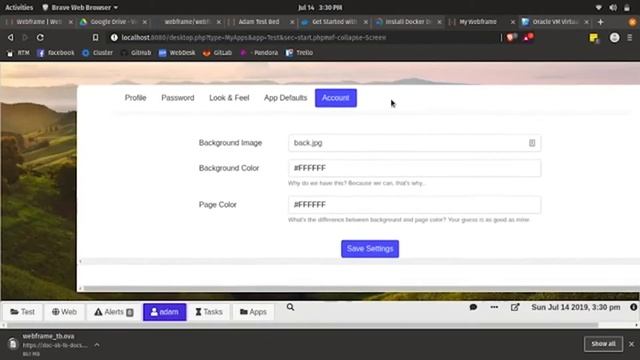Click the Brave Rewards triangle icon
Image resolution: width=640 pixels, height=360 pixels.
528,38
